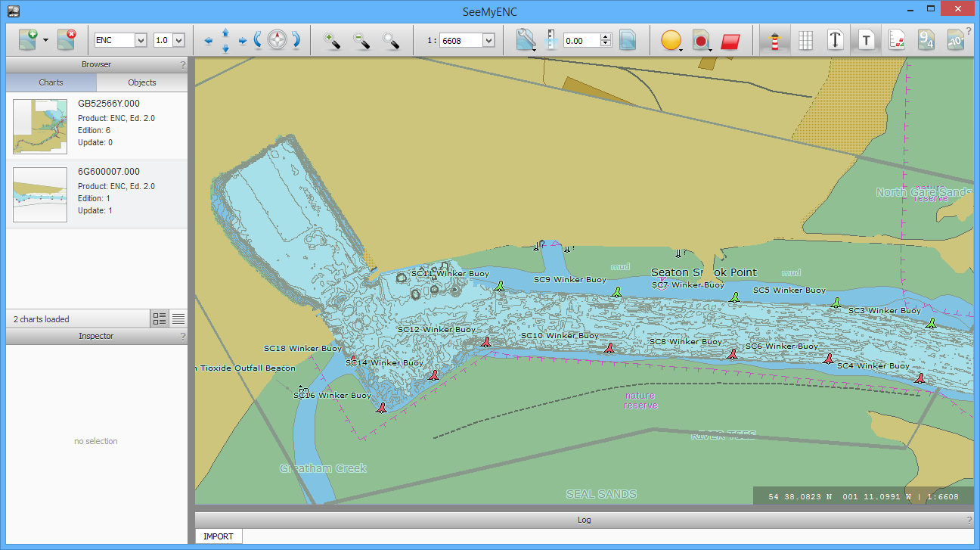
Task: Click the Inspector panel help question mark
Action: point(182,337)
